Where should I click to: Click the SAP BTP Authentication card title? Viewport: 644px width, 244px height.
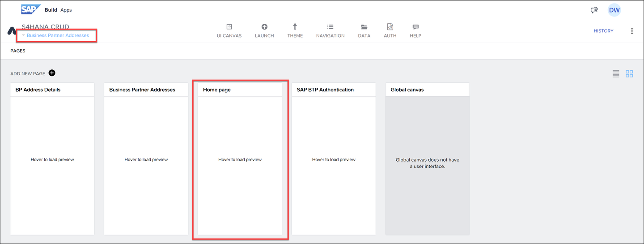point(325,90)
